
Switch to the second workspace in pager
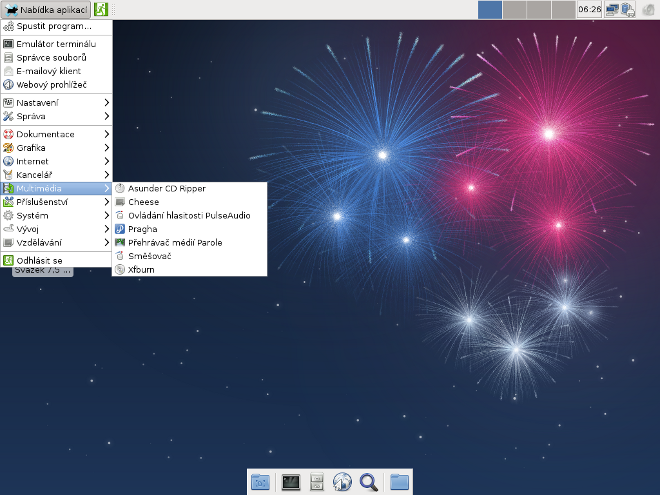(513, 10)
